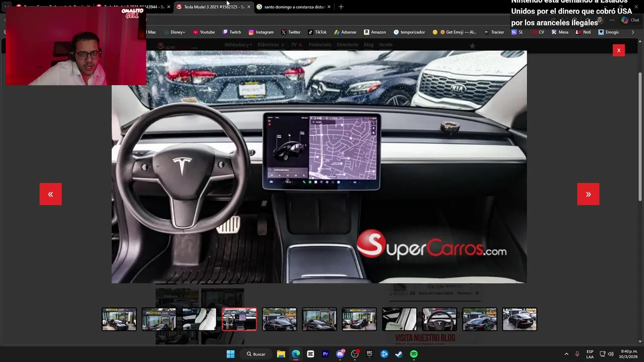Switch the ESP LAA keyboard language
Screen dimensions: 644x362
coord(590,354)
